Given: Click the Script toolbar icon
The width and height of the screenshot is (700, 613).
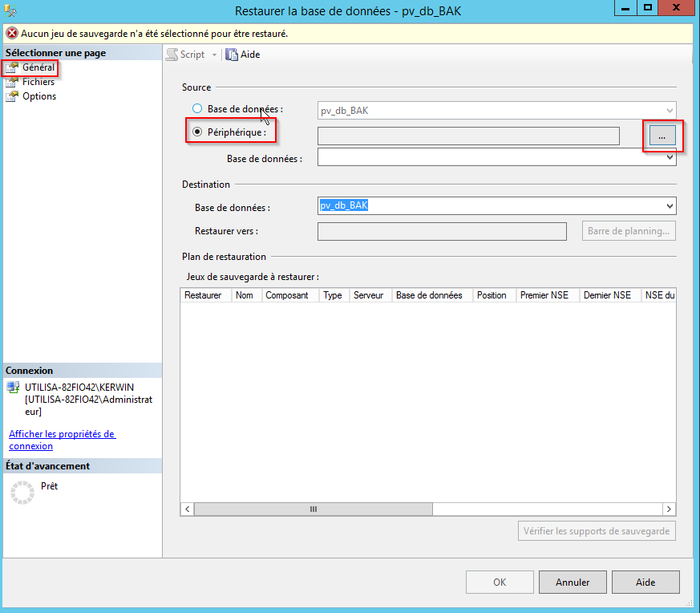Looking at the screenshot, I should coord(172,55).
